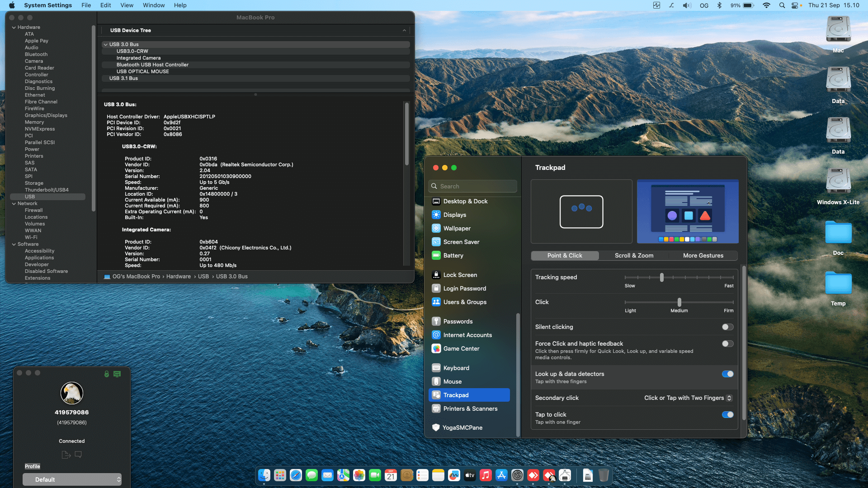Toggle Silent clicking switch
This screenshot has height=488, width=868.
coord(727,327)
